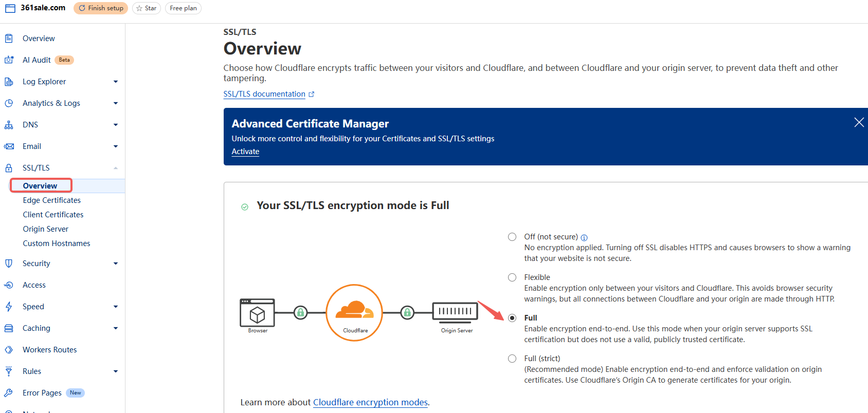Select the Email envelope icon
Screen dimensions: 868x413
9,146
